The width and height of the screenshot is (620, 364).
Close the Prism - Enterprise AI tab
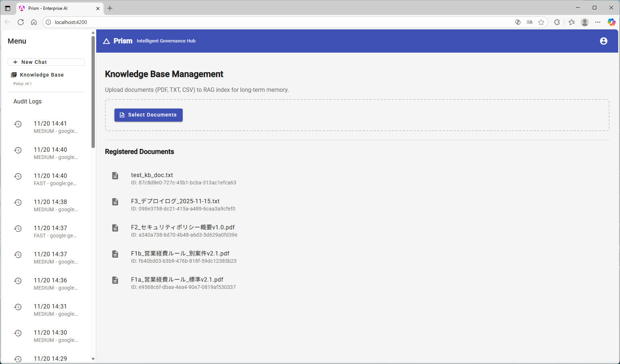(98, 8)
